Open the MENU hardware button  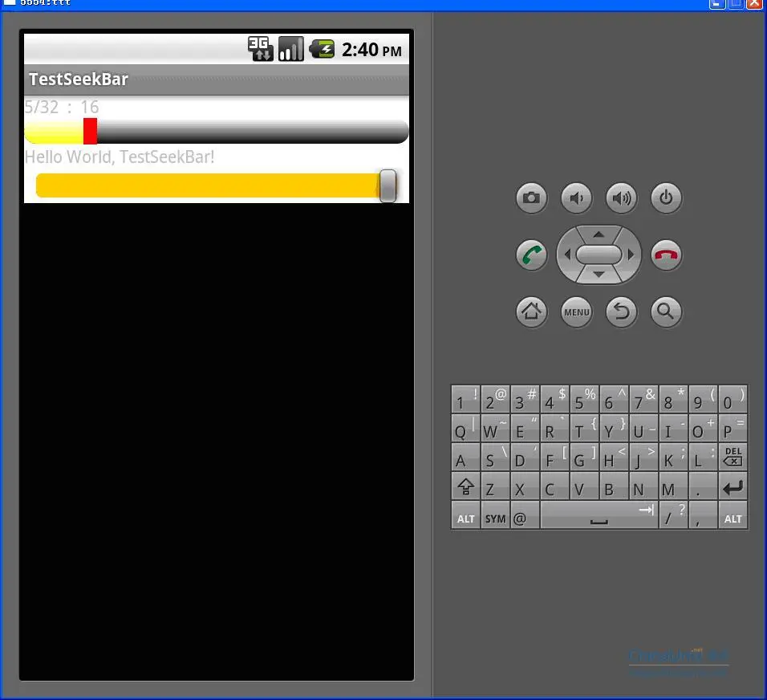tap(576, 311)
